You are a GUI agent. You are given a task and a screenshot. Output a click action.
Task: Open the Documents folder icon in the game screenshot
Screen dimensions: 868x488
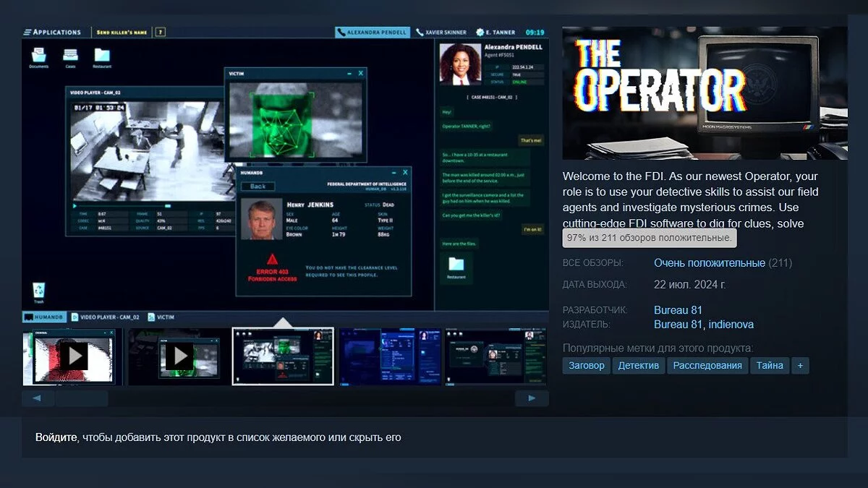38,56
